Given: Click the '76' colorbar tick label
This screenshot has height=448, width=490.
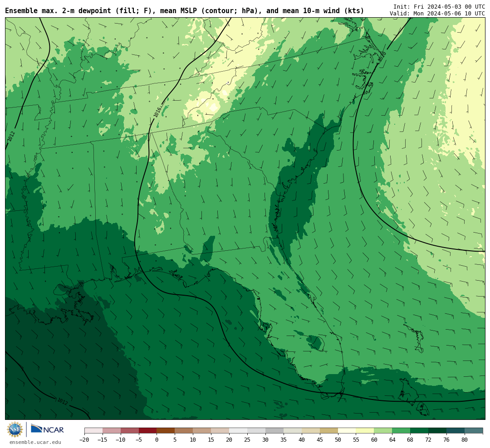Looking at the screenshot, I should (447, 439).
